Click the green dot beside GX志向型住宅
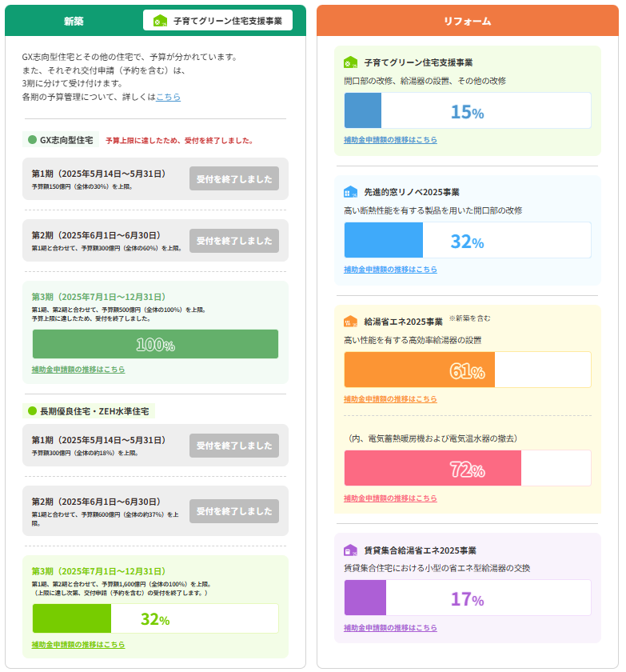Viewport: 626px width, 672px height. point(33,140)
